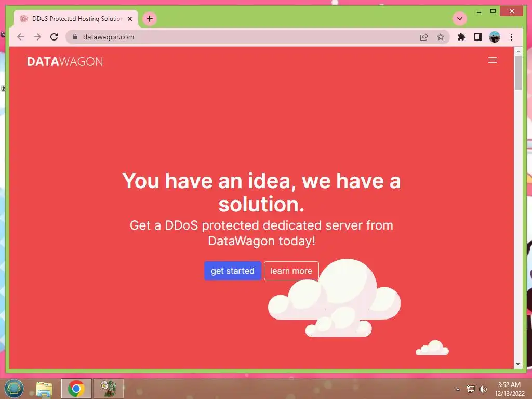
Task: Click Chrome icon in taskbar
Action: pyautogui.click(x=76, y=389)
